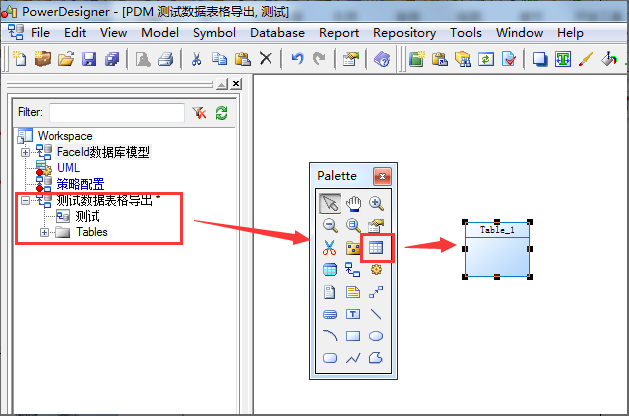The height and width of the screenshot is (416, 629).
Task: Expand the Tables folder node
Action: [45, 232]
